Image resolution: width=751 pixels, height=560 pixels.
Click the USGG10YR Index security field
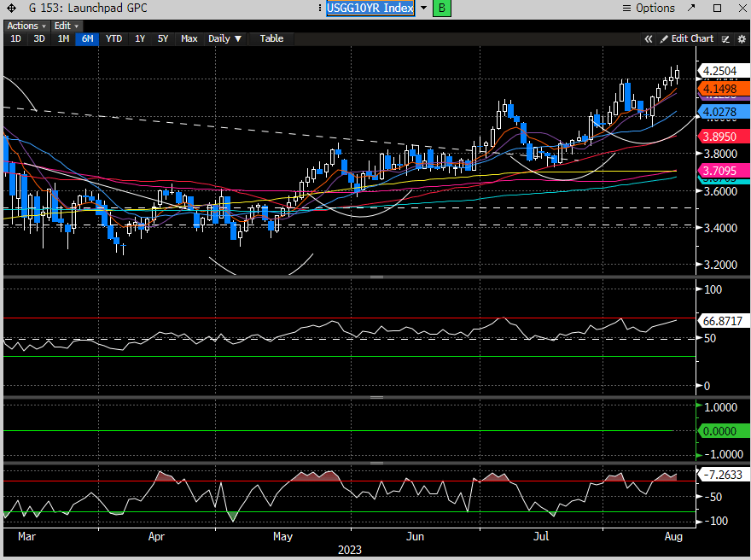(370, 9)
